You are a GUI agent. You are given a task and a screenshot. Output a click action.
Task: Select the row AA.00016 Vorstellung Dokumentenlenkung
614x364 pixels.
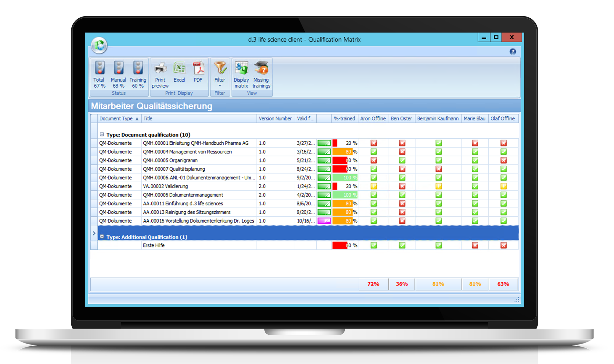(x=198, y=220)
